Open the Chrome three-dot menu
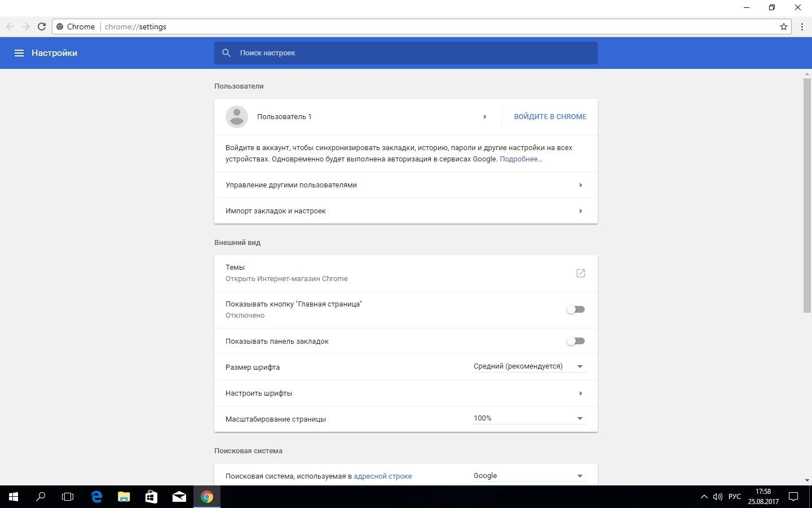Viewport: 812px width, 508px height. pyautogui.click(x=802, y=27)
